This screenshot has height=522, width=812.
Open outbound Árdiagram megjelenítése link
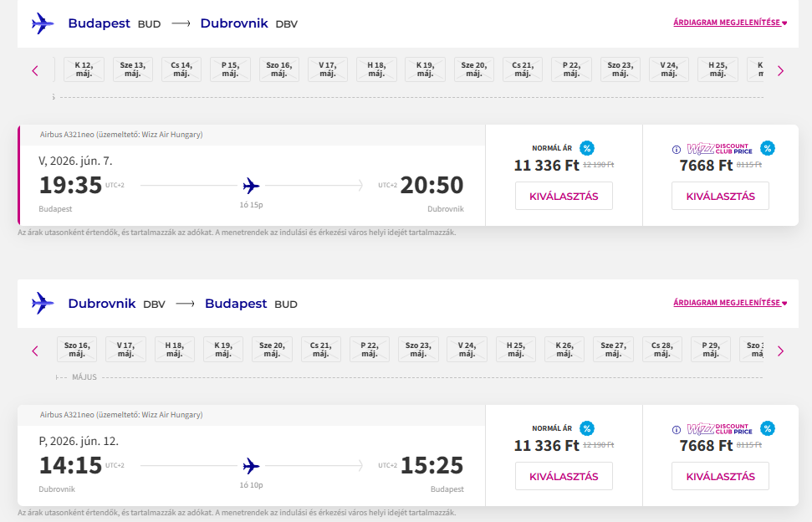click(729, 23)
